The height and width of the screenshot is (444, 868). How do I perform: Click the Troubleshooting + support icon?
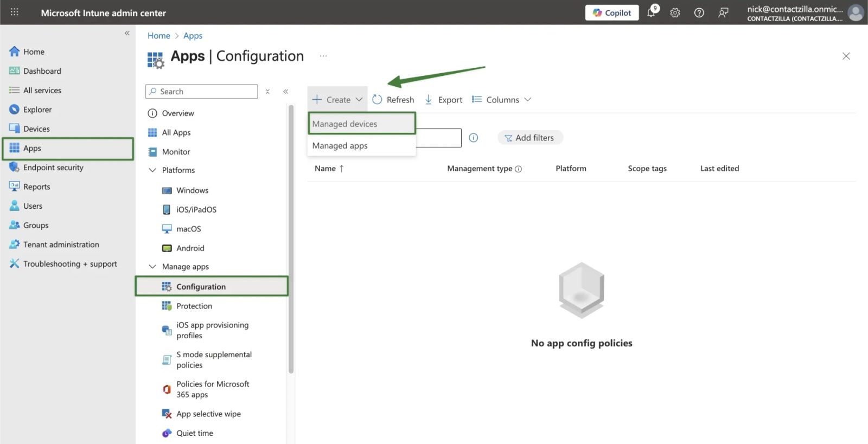click(14, 263)
